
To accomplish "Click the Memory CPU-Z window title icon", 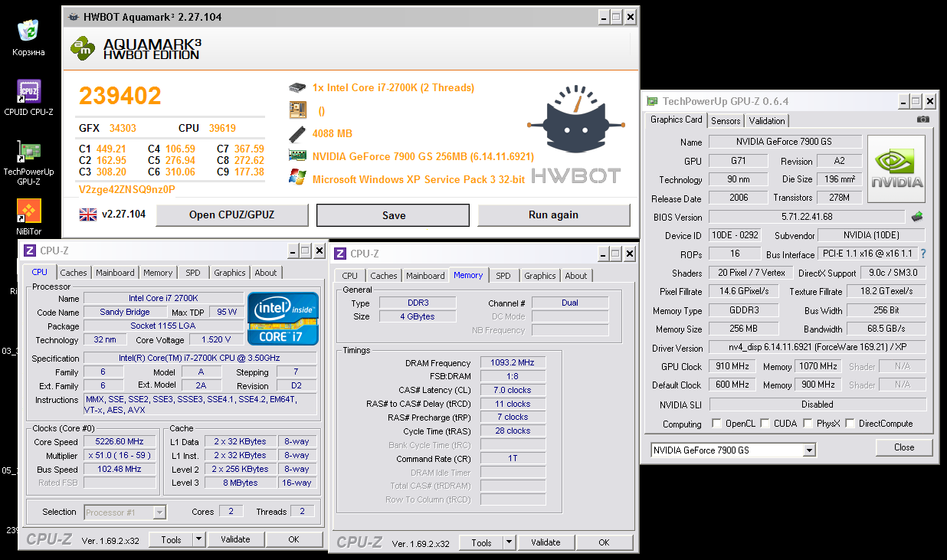I will (x=340, y=254).
